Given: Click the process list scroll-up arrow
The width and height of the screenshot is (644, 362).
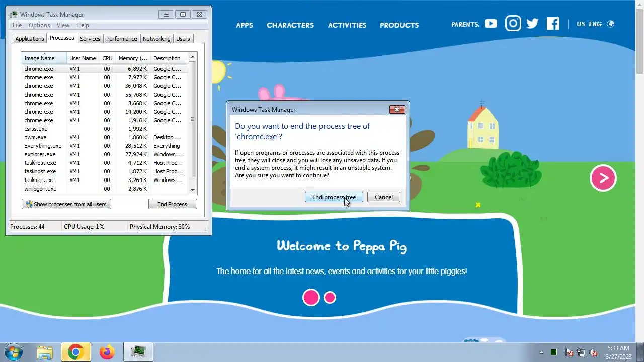Looking at the screenshot, I should point(192,57).
